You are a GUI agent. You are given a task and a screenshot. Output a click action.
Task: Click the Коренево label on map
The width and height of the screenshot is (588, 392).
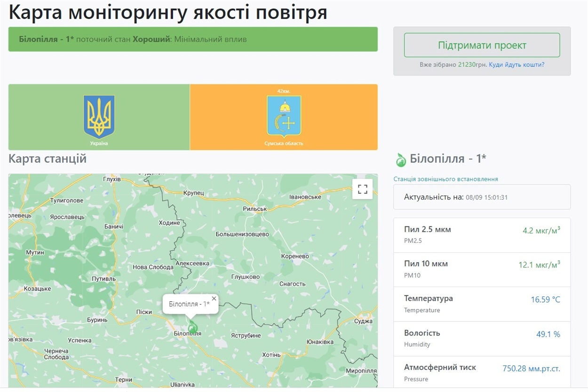(295, 256)
